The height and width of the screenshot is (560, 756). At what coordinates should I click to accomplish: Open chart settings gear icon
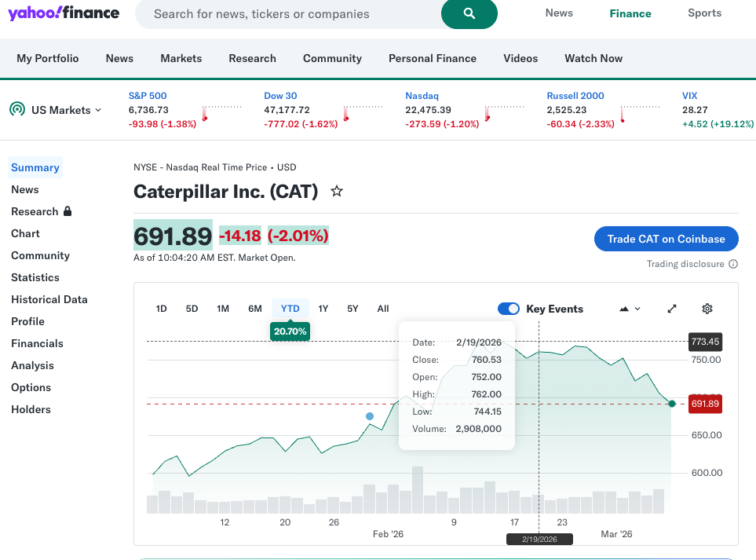point(707,309)
